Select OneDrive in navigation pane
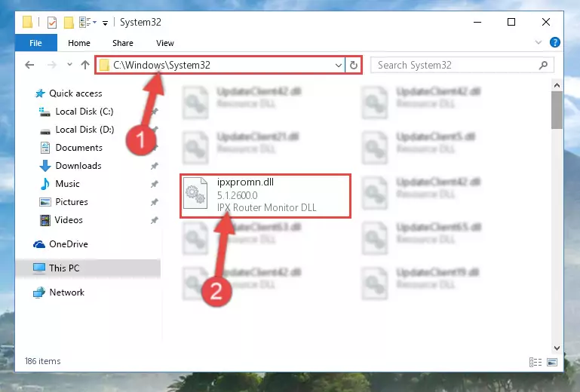 [x=69, y=244]
